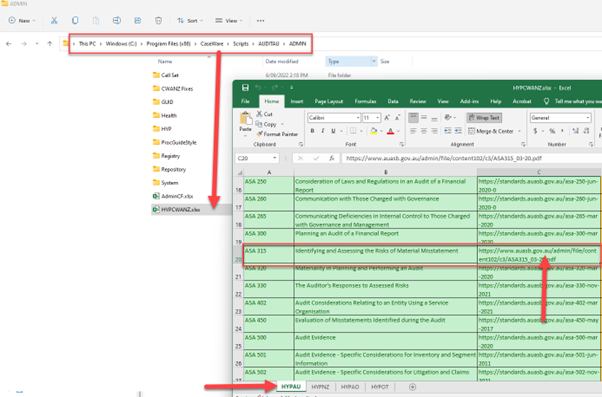The image size is (602, 397).
Task: Click the Tell me lightbulb icon
Action: 546,101
